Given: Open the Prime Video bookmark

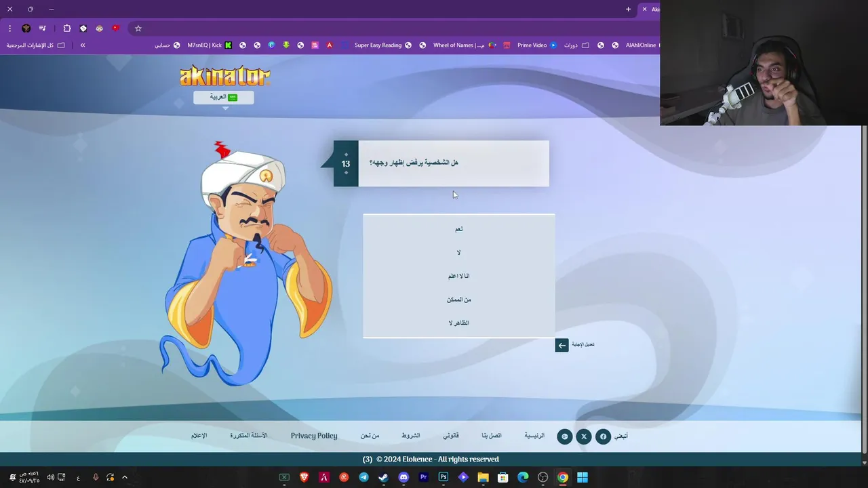Looking at the screenshot, I should point(536,45).
